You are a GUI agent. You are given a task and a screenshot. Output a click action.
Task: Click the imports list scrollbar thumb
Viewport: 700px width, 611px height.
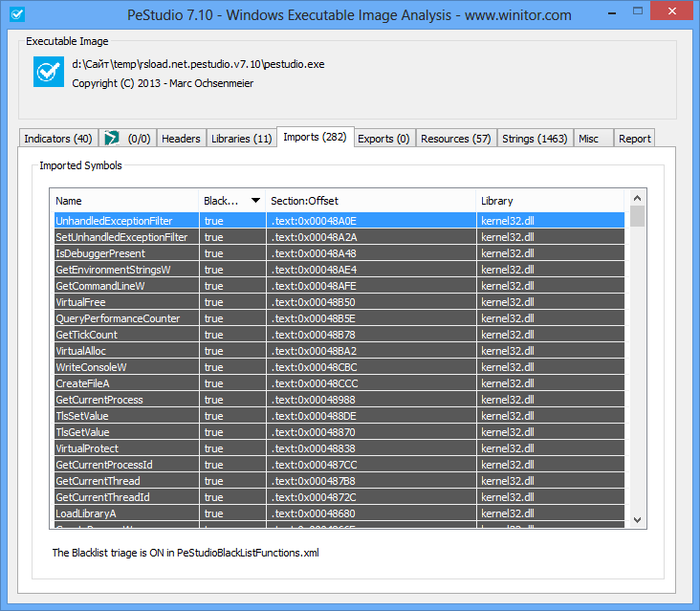coord(638,216)
